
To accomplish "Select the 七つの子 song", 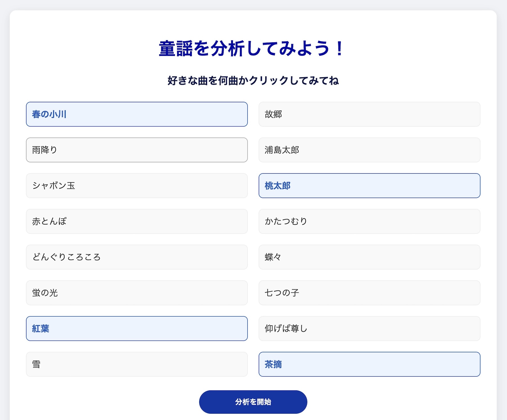I will (x=369, y=293).
